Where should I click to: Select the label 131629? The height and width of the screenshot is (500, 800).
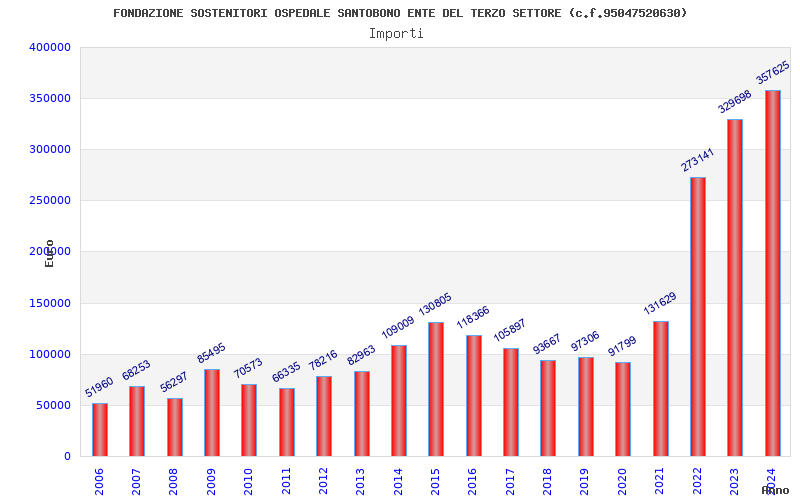pos(660,303)
